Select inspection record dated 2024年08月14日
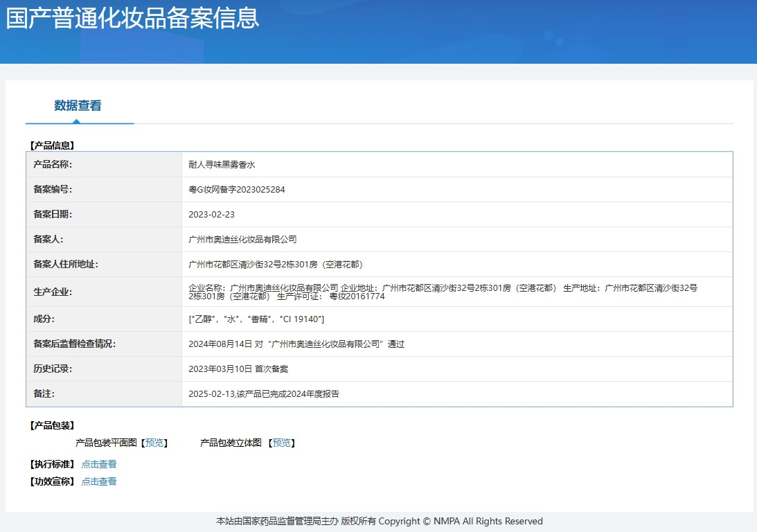Screen dimensions: 757x532 pos(296,344)
